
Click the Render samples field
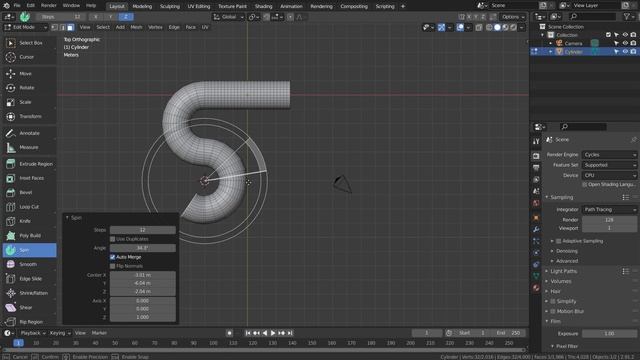tap(609, 220)
